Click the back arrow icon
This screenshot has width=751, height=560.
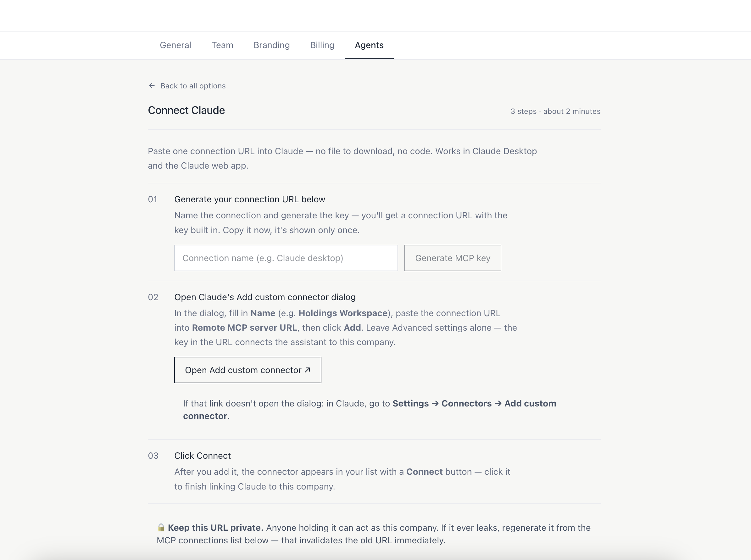coord(152,86)
